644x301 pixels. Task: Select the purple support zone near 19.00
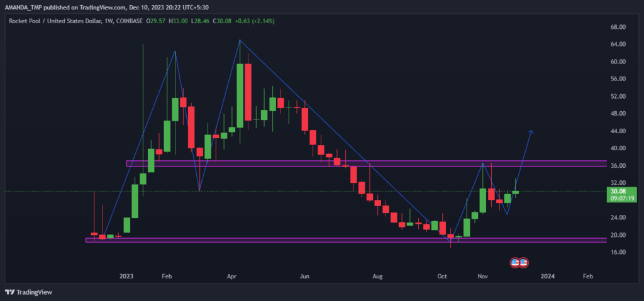coord(346,240)
